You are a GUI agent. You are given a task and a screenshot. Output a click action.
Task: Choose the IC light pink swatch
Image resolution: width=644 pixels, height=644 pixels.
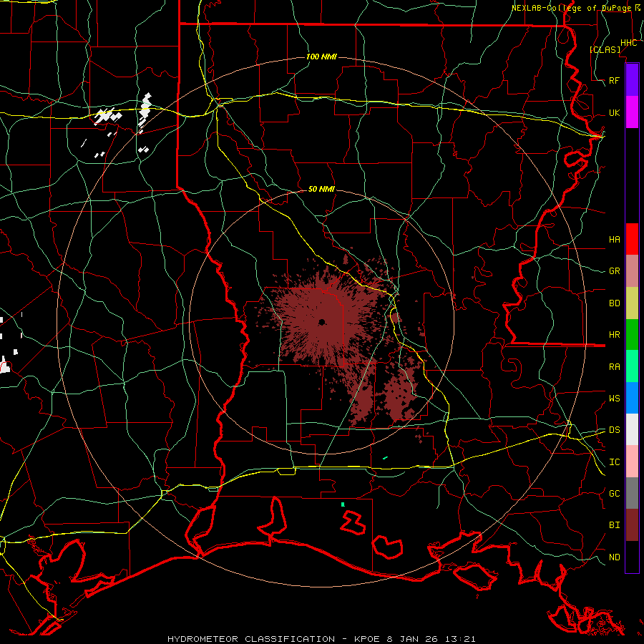632,462
